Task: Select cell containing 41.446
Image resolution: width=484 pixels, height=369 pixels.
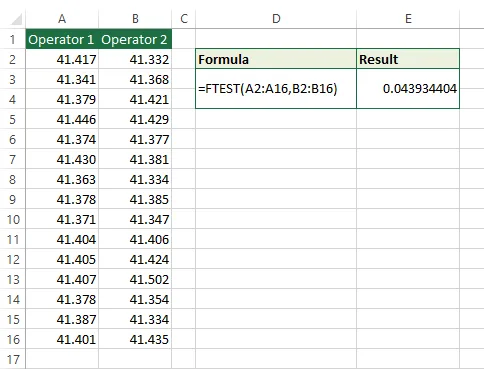Action: coord(62,119)
